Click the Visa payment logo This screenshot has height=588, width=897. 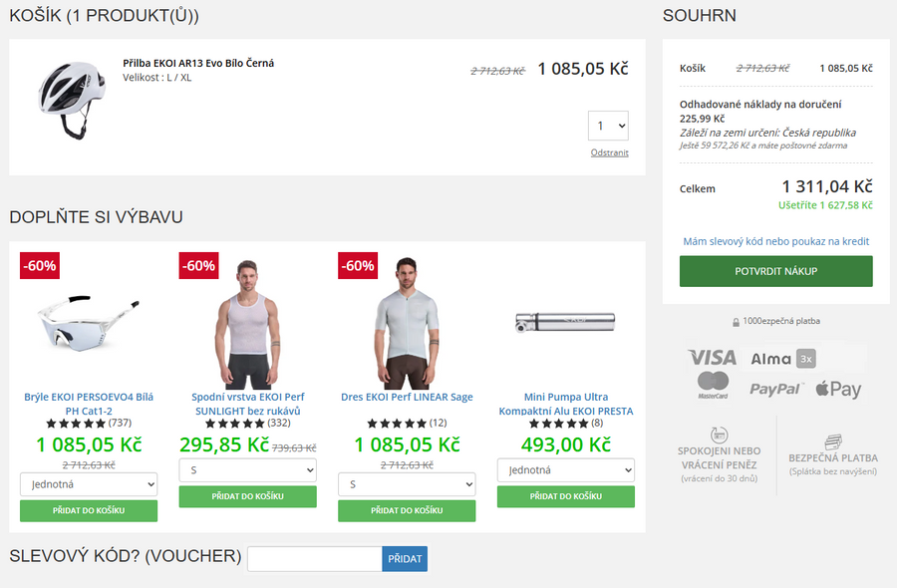(x=711, y=358)
